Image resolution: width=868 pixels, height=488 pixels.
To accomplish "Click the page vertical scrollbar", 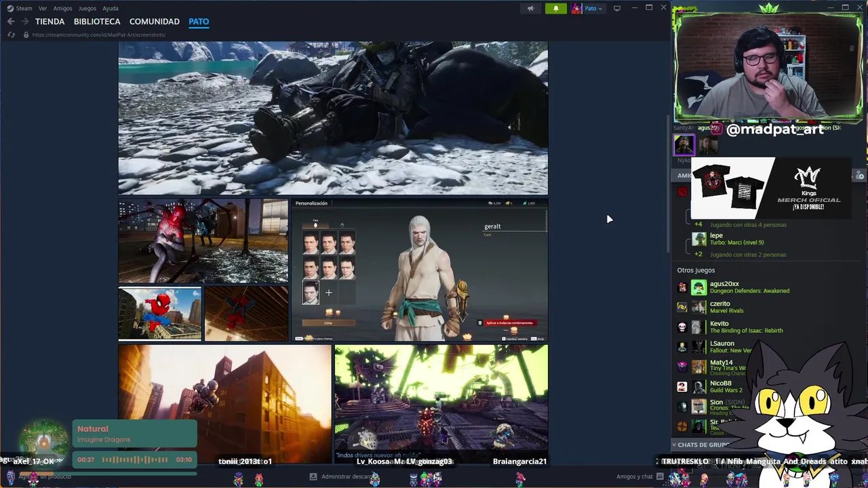I will point(668,183).
